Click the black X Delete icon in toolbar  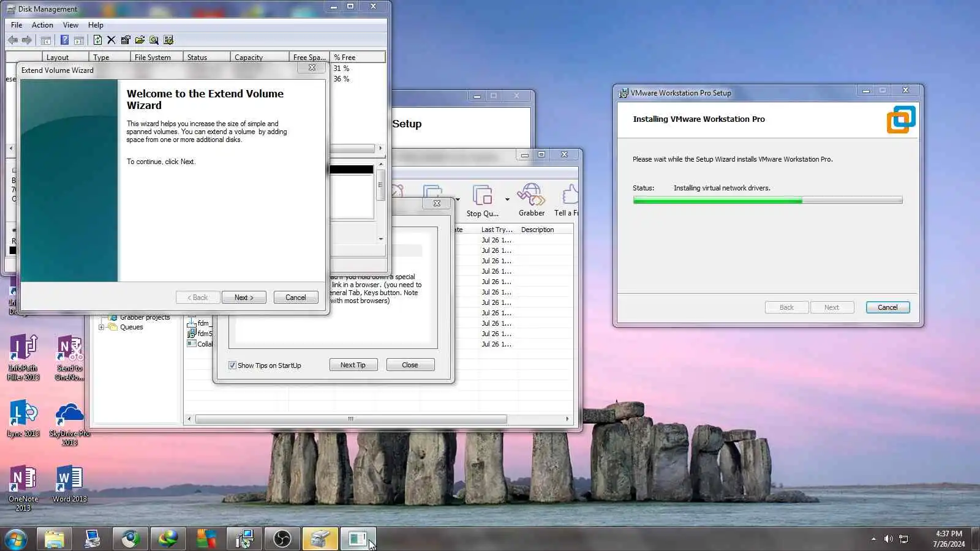[x=111, y=40]
